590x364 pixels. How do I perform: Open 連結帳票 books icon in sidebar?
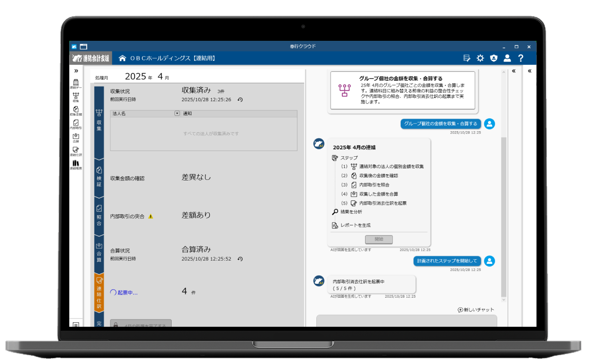click(76, 164)
